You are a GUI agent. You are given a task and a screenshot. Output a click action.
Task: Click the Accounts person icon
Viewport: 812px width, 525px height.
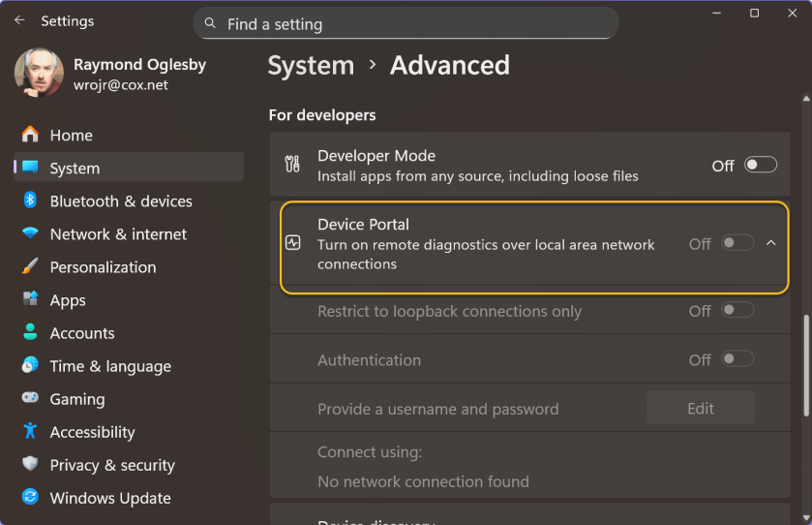click(x=30, y=332)
